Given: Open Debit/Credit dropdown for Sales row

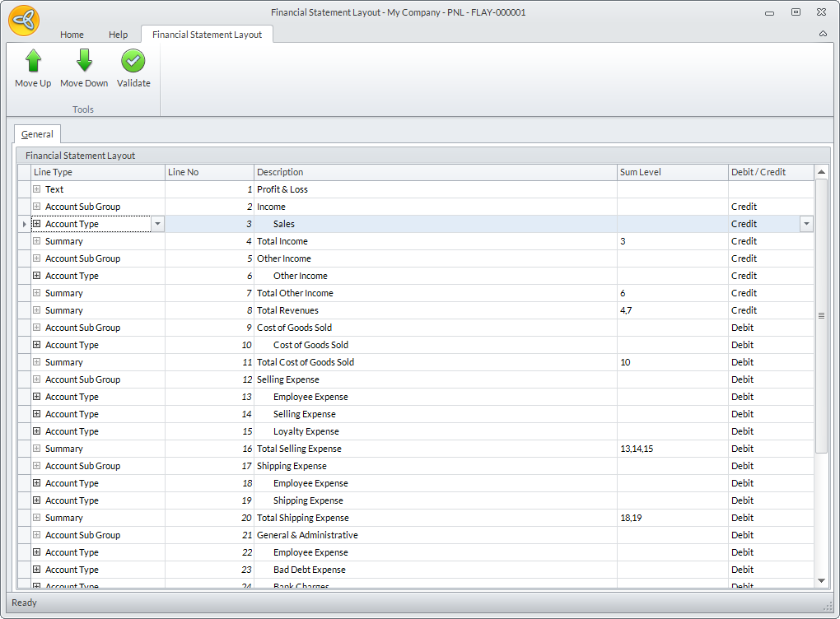Looking at the screenshot, I should (x=805, y=224).
